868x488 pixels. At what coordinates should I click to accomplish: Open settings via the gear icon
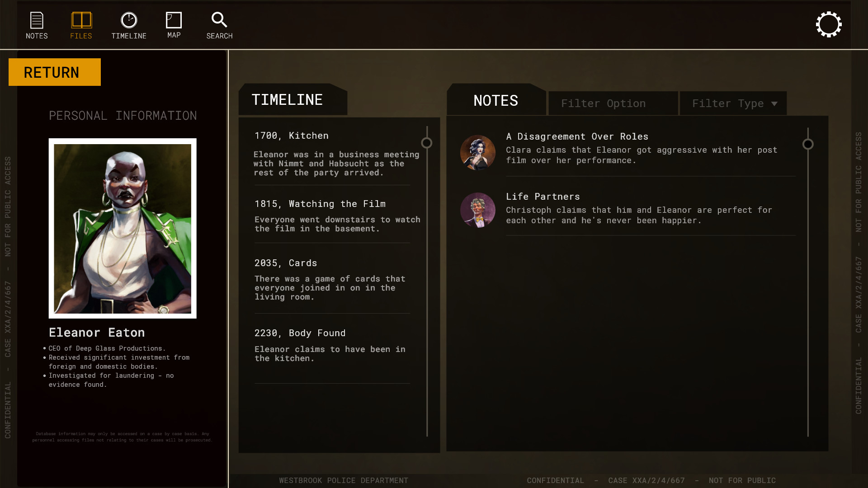828,24
